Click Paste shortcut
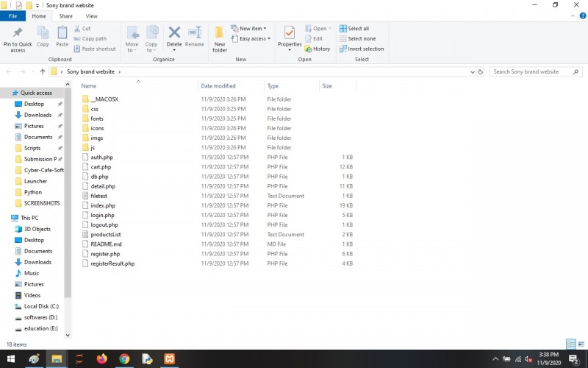The width and height of the screenshot is (588, 368). (95, 49)
